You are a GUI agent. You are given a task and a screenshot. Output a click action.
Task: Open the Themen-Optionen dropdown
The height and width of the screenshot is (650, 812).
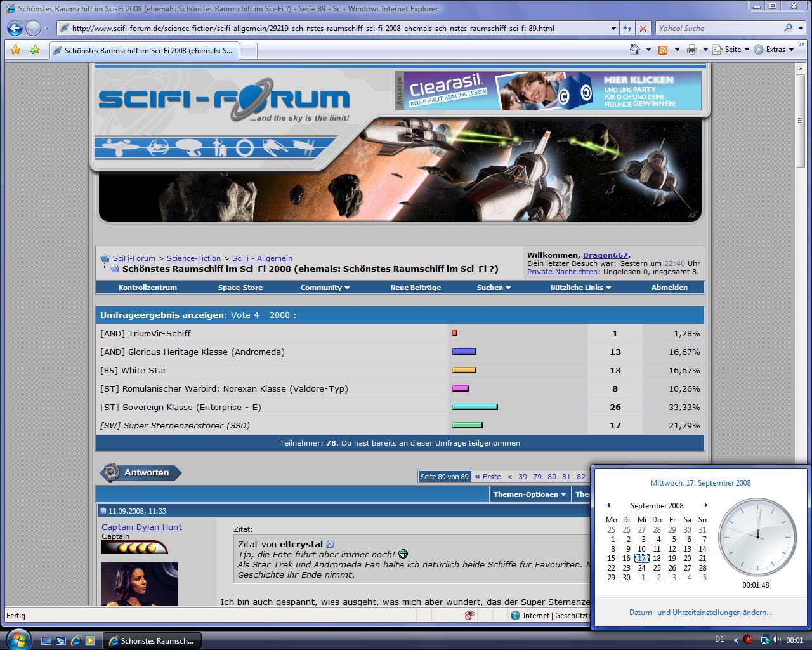[530, 494]
